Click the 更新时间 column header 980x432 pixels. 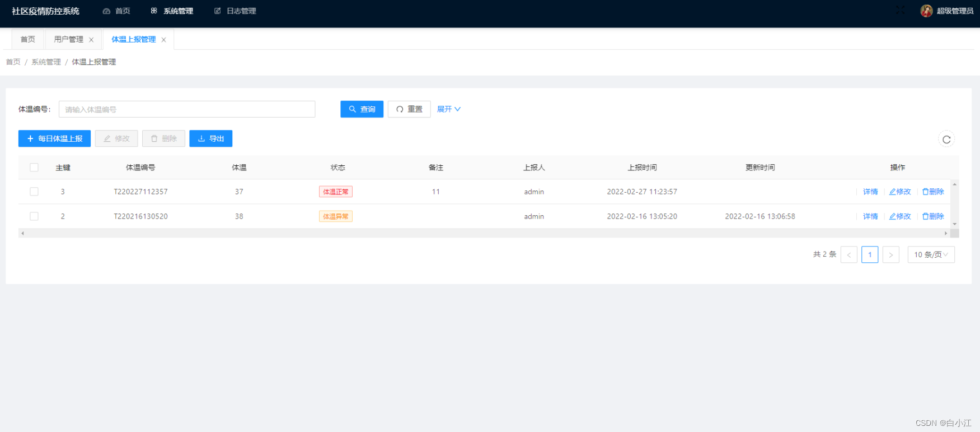(760, 168)
